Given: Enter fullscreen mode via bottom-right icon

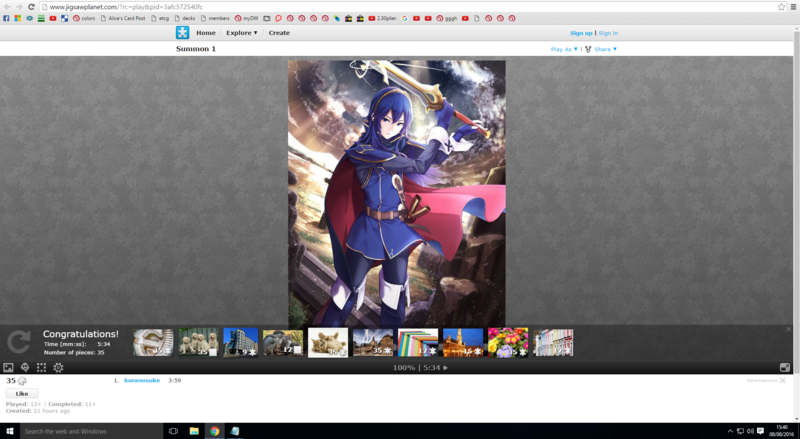Looking at the screenshot, I should (785, 368).
